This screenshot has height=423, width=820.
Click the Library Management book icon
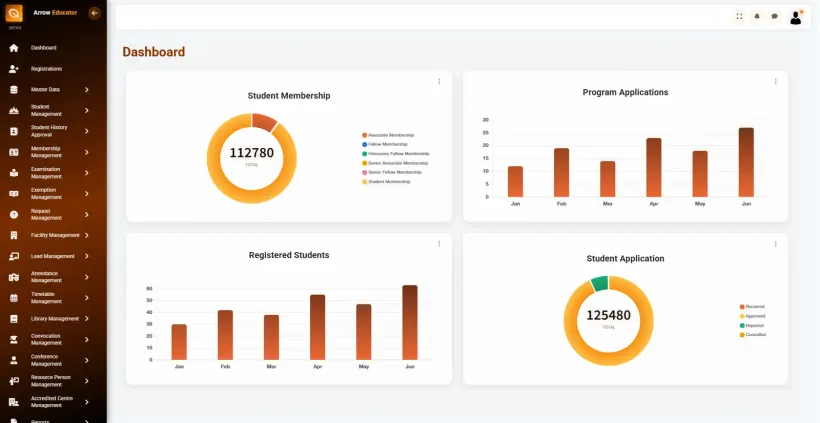pyautogui.click(x=14, y=318)
